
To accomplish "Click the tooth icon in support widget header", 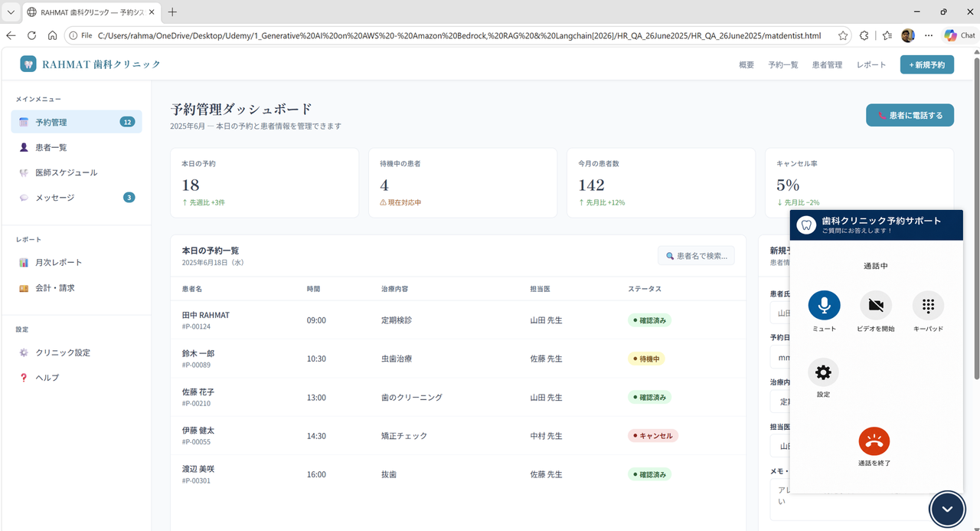I will [x=805, y=225].
